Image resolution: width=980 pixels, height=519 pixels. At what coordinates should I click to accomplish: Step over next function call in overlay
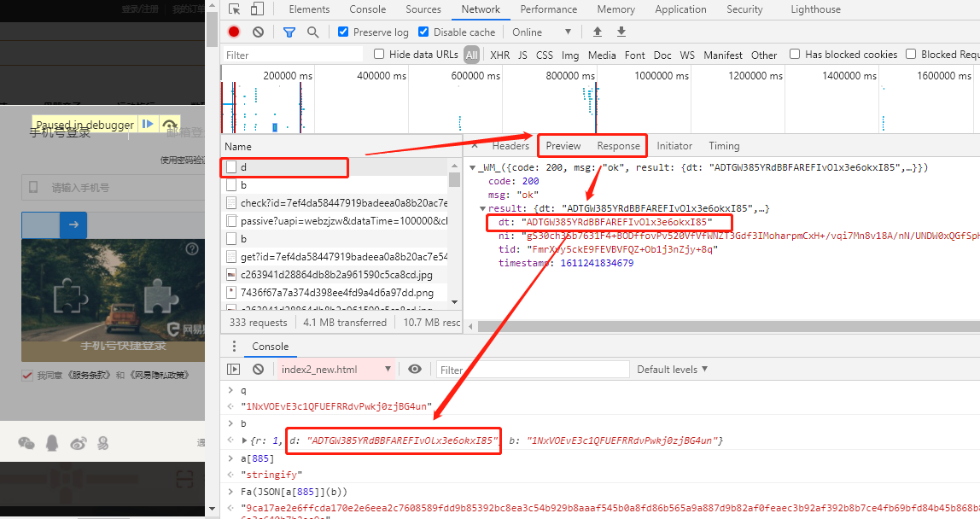pyautogui.click(x=169, y=125)
